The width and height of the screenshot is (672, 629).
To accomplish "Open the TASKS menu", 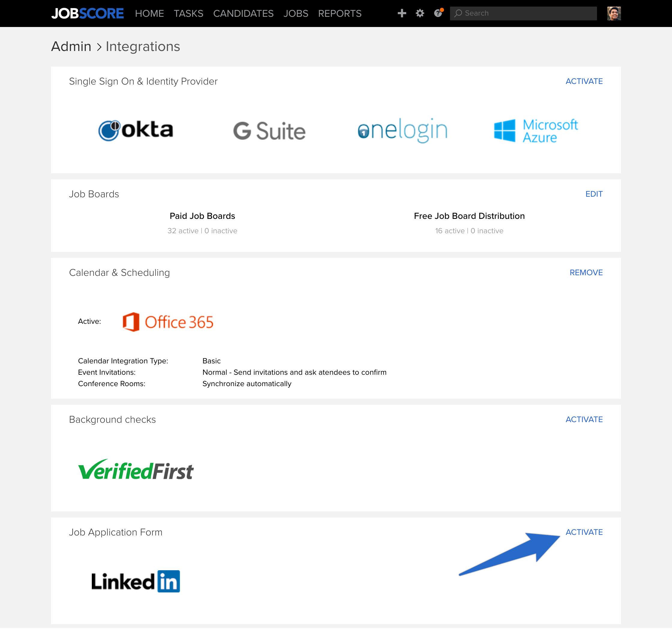I will pyautogui.click(x=188, y=13).
